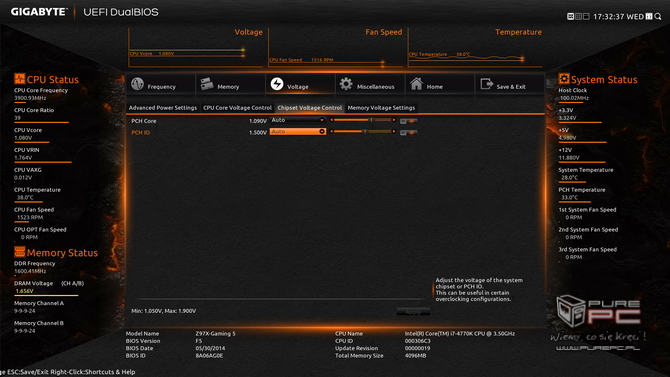Switch to the first layout view icon
The height and width of the screenshot is (377, 670).
click(x=570, y=16)
